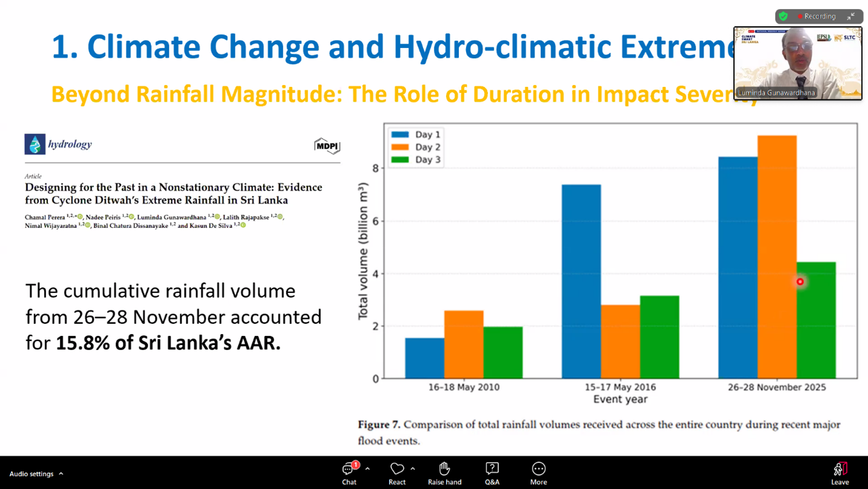Click the Leave meeting icon
This screenshot has width=868, height=489.
839,469
